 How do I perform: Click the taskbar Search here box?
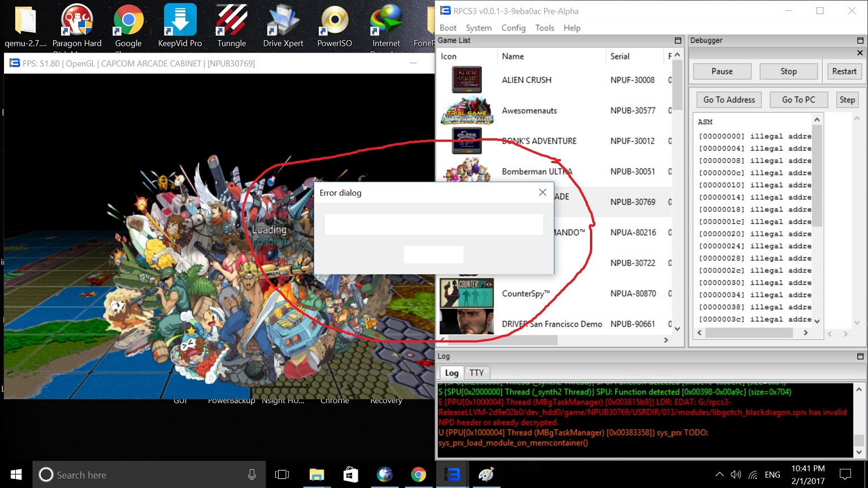149,474
